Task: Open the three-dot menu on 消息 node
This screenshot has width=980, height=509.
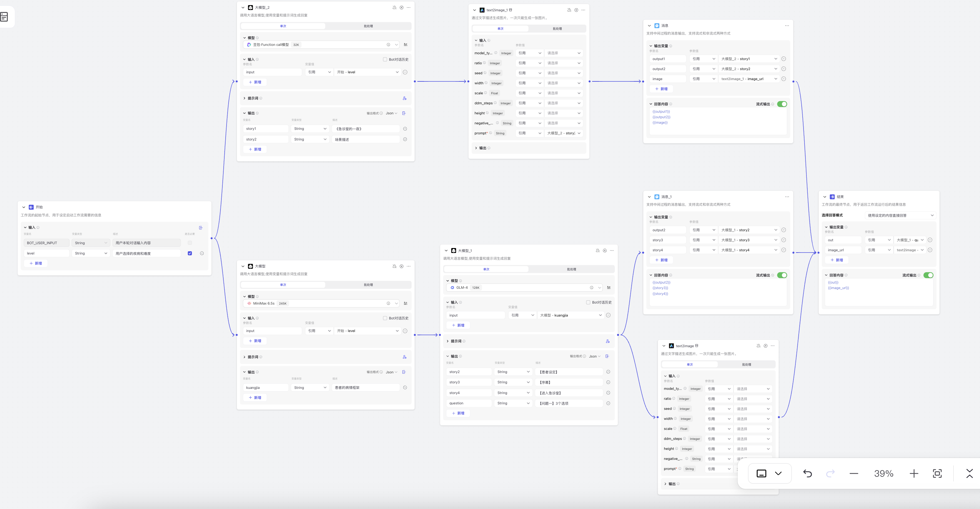Action: pos(787,26)
